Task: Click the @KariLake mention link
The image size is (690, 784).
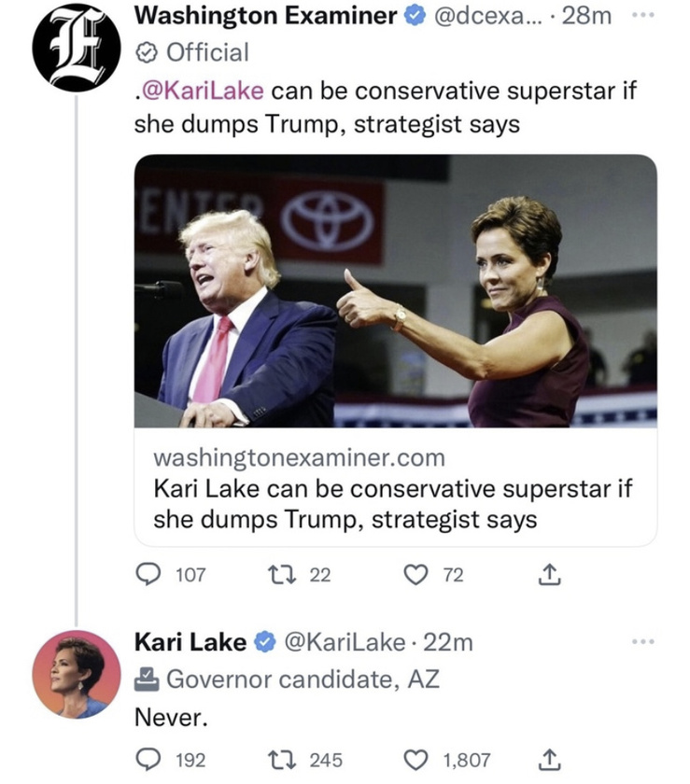Action: point(202,92)
